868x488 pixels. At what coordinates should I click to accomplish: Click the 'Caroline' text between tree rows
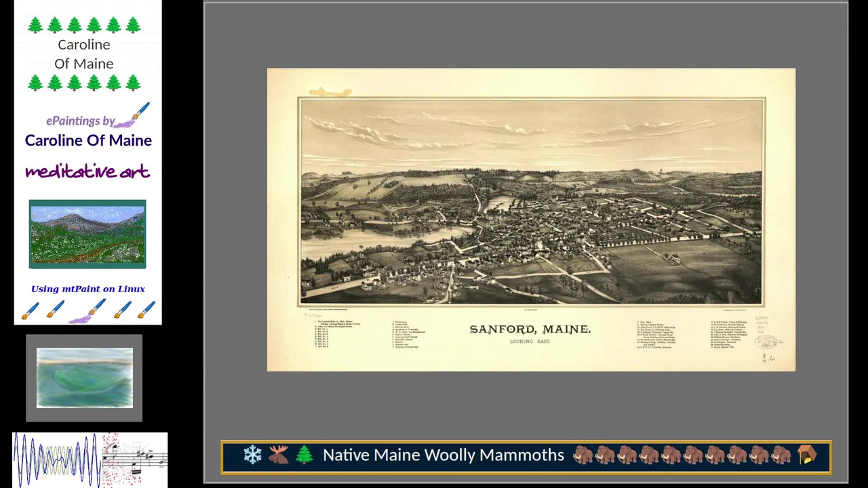(x=84, y=45)
